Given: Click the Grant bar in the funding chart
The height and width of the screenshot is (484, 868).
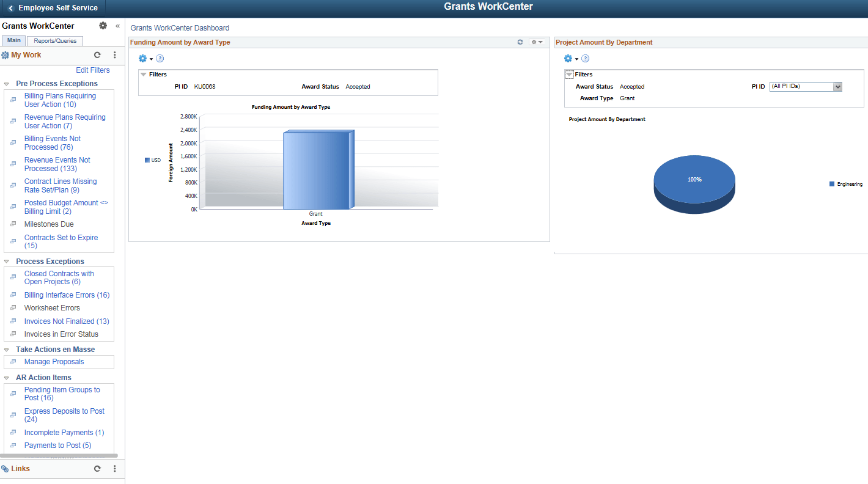Looking at the screenshot, I should point(318,170).
